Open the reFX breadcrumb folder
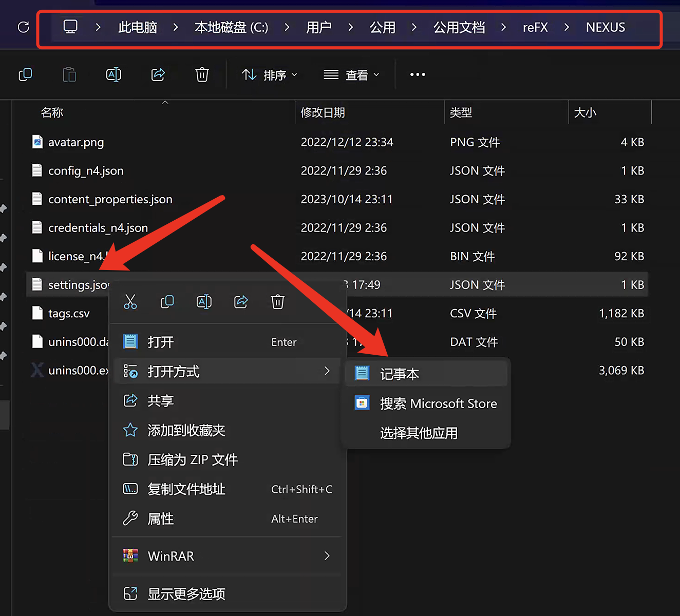Screen dimensions: 680x616 pos(535,27)
